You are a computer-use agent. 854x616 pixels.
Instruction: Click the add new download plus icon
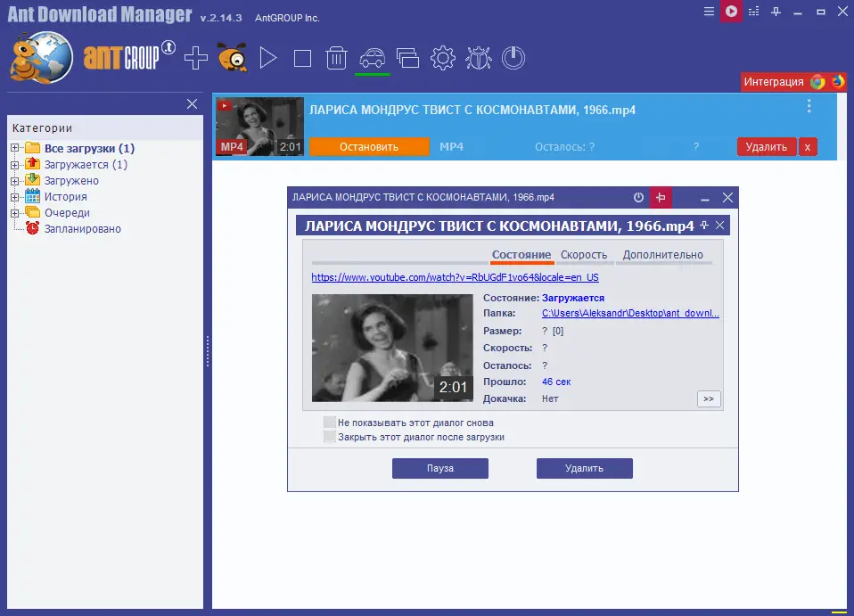pyautogui.click(x=195, y=58)
